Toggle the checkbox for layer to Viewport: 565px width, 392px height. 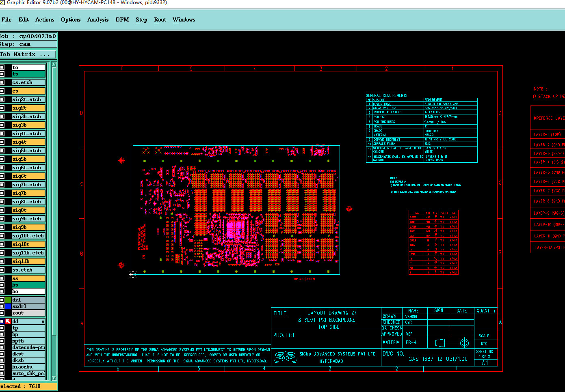(2, 67)
